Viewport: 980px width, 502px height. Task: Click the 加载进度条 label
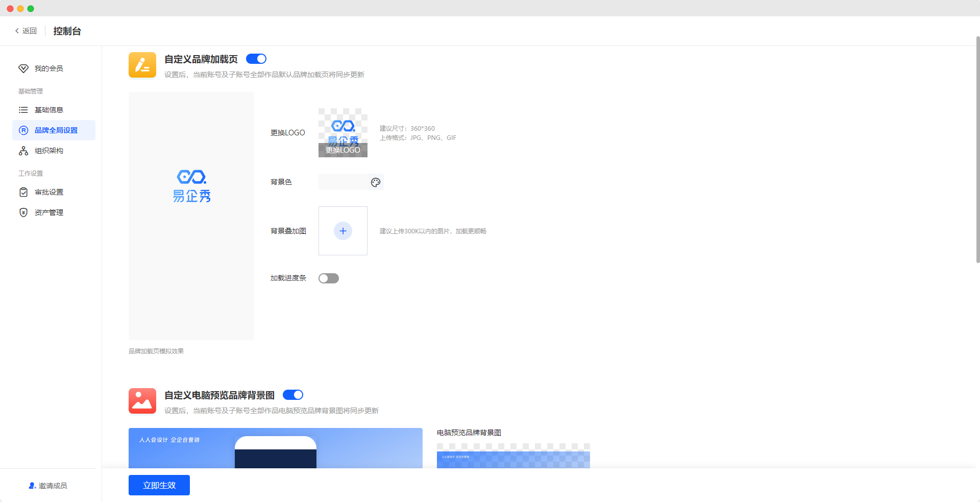pyautogui.click(x=288, y=278)
